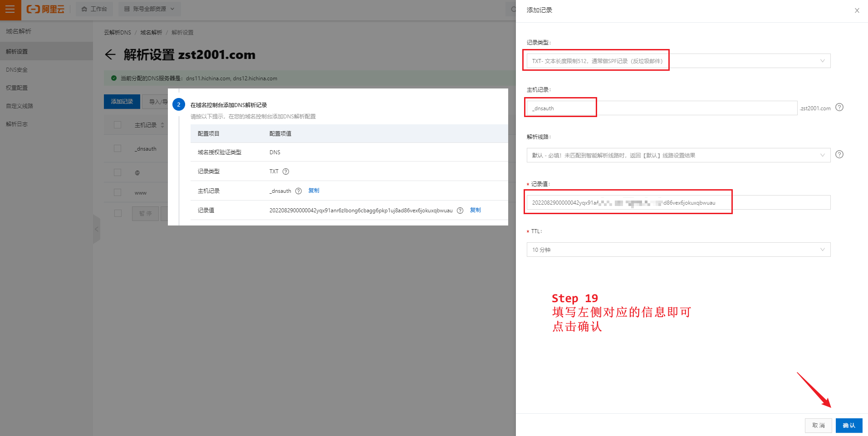
Task: Click 取消 button
Action: tap(819, 426)
